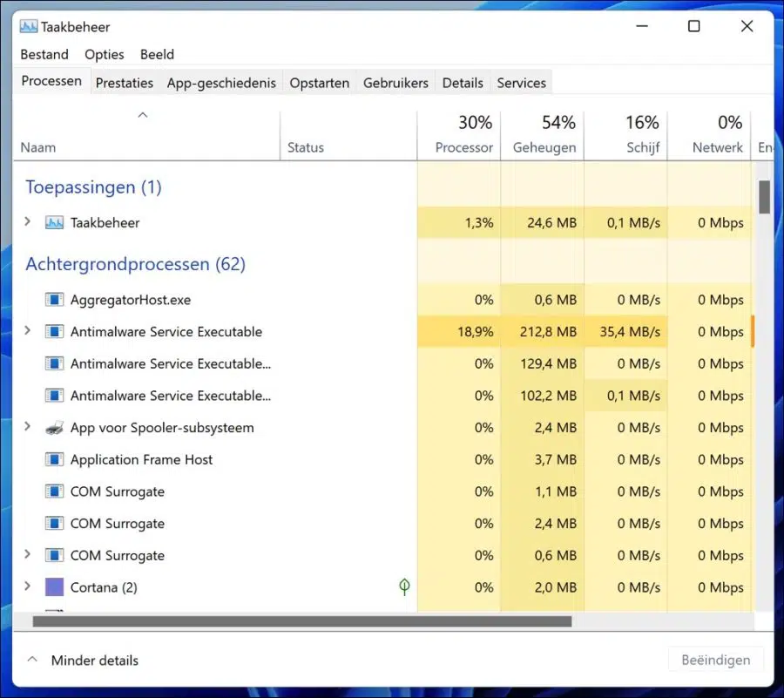
Task: Click the 1,1 MB memory value
Action: [x=556, y=491]
